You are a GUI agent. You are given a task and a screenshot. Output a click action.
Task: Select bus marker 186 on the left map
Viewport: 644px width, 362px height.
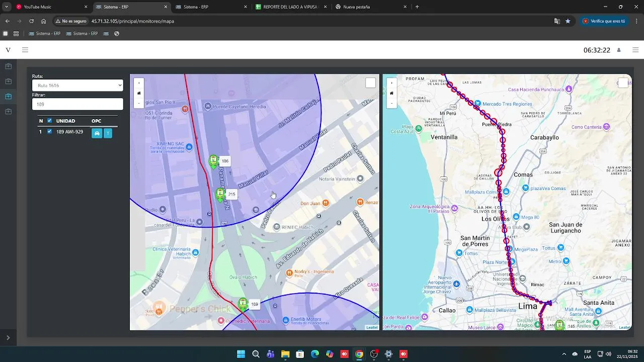tap(213, 161)
